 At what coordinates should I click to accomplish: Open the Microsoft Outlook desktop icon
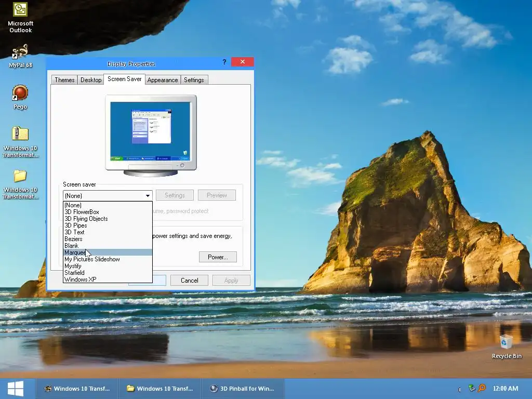(20, 17)
